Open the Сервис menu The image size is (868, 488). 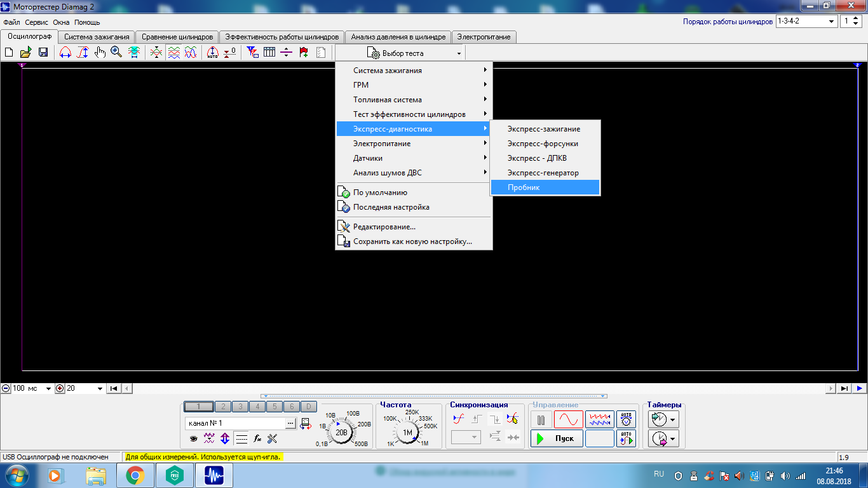37,22
